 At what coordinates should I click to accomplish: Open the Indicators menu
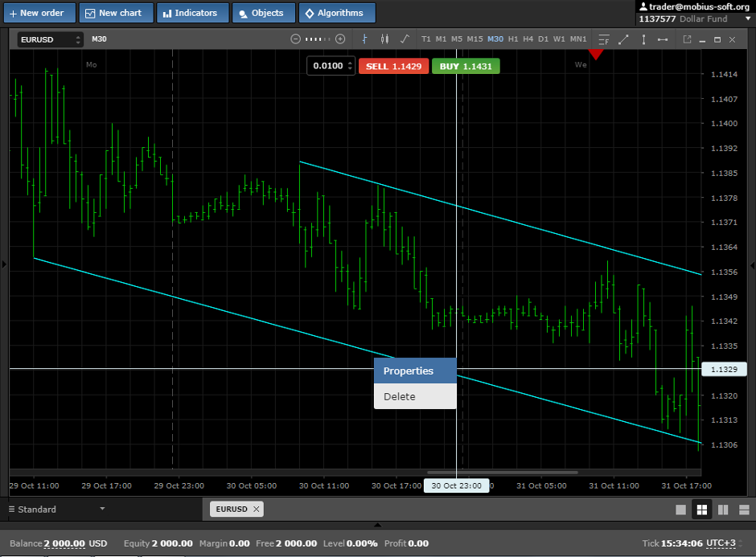(x=192, y=13)
